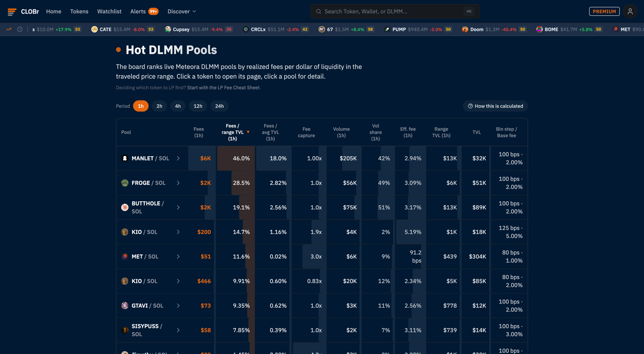Click the Doom token icon in ticker

465,29
